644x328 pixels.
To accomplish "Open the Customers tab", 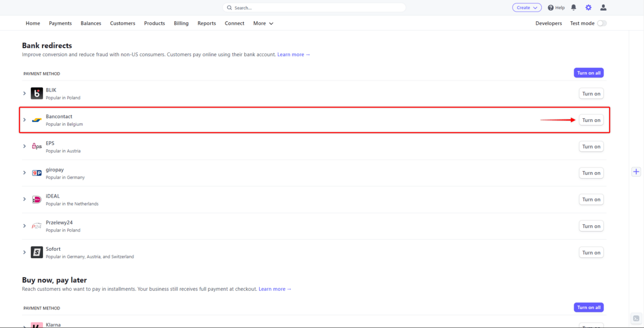I will pyautogui.click(x=123, y=23).
